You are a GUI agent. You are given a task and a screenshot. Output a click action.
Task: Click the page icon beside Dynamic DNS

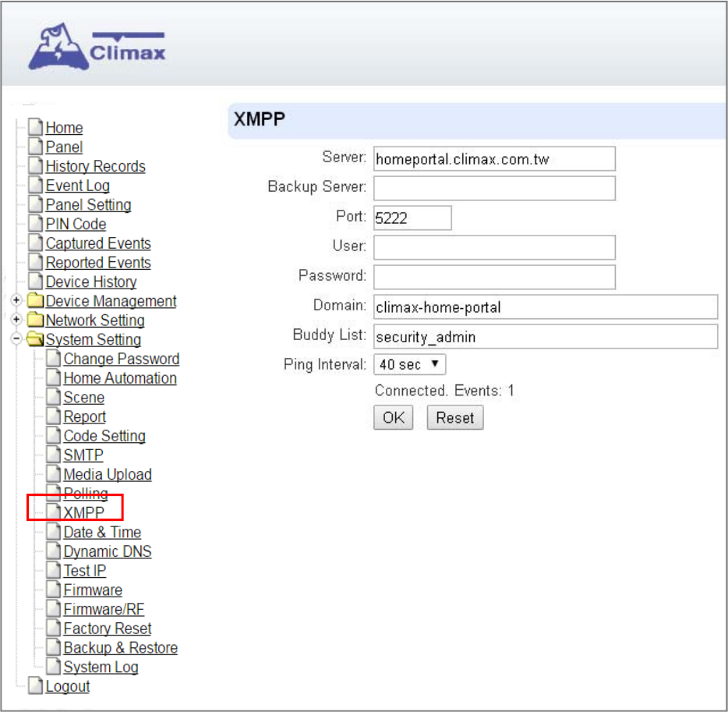point(54,551)
